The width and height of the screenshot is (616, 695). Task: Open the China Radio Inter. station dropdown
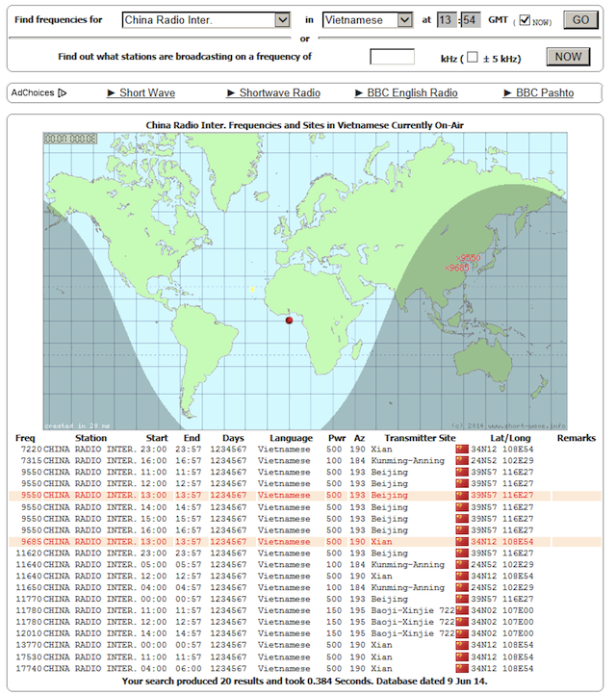tap(206, 20)
